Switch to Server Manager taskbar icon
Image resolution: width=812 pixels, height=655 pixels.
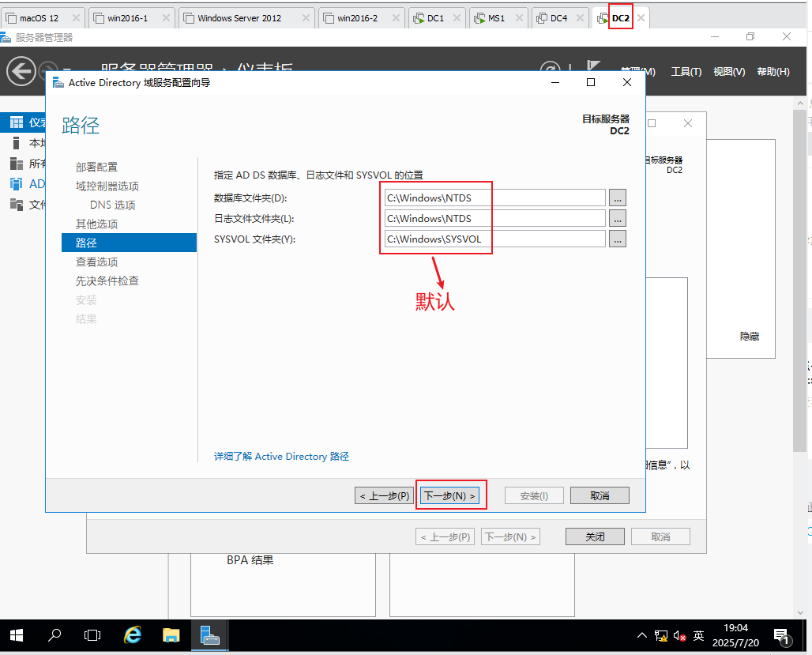210,634
